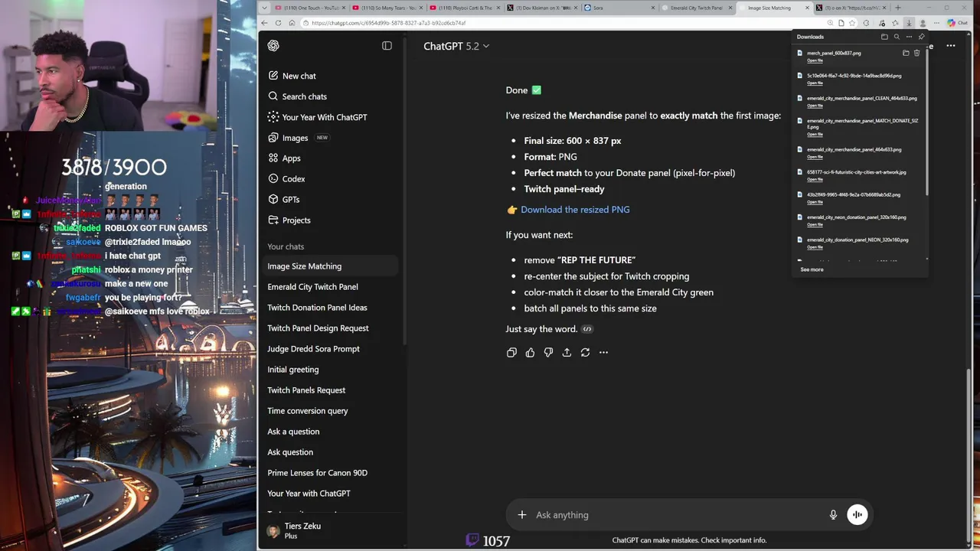
Task: Pin the Downloads panel
Action: (921, 37)
